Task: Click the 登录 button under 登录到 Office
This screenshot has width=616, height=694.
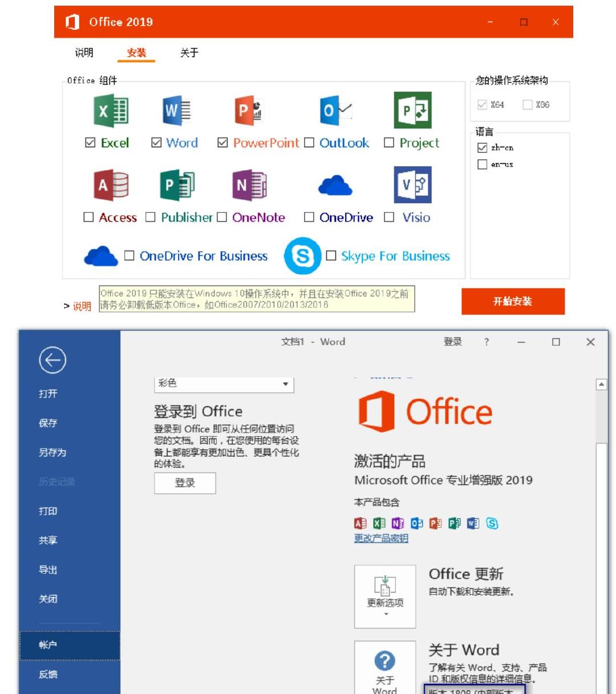Action: (185, 483)
